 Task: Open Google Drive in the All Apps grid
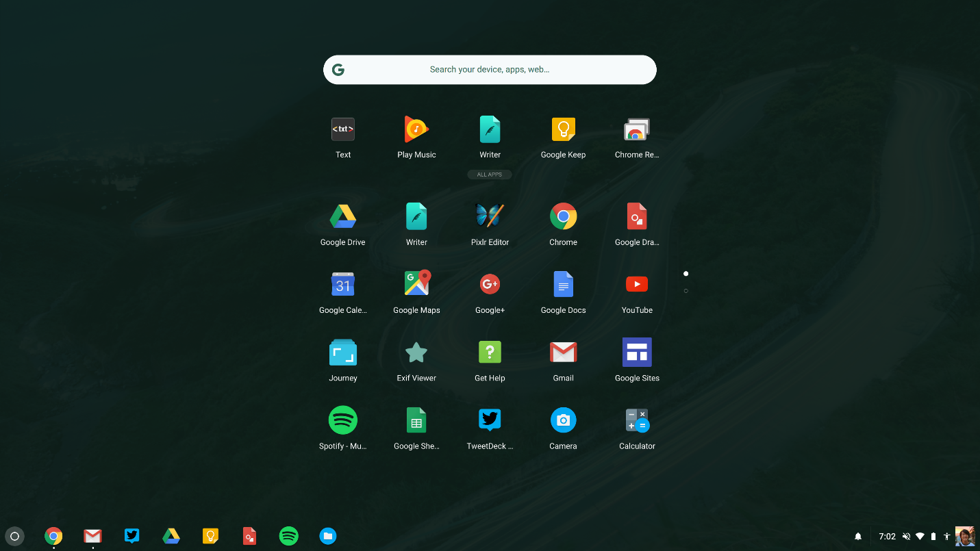[x=343, y=216]
